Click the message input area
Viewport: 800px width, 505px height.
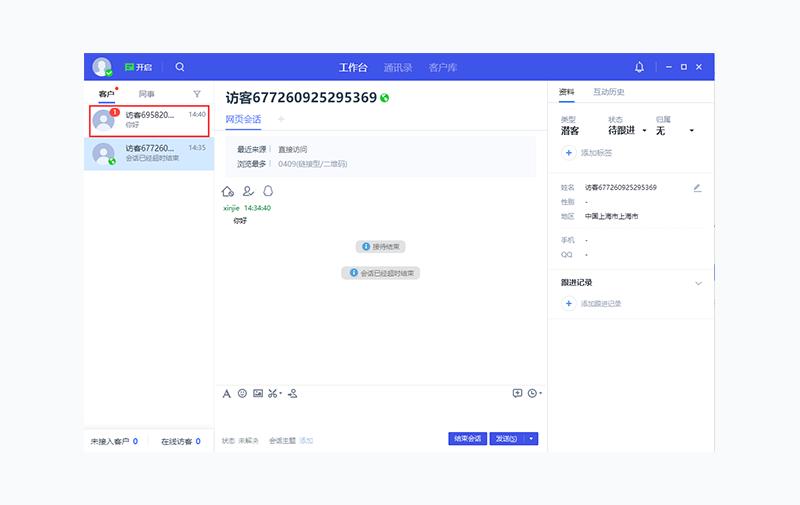380,416
